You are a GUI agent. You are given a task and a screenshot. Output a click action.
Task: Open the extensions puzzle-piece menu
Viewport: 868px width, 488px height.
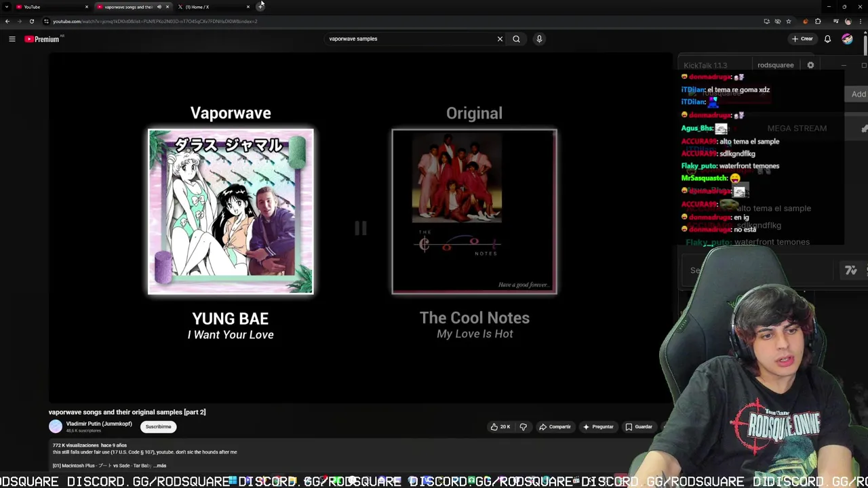coord(818,21)
